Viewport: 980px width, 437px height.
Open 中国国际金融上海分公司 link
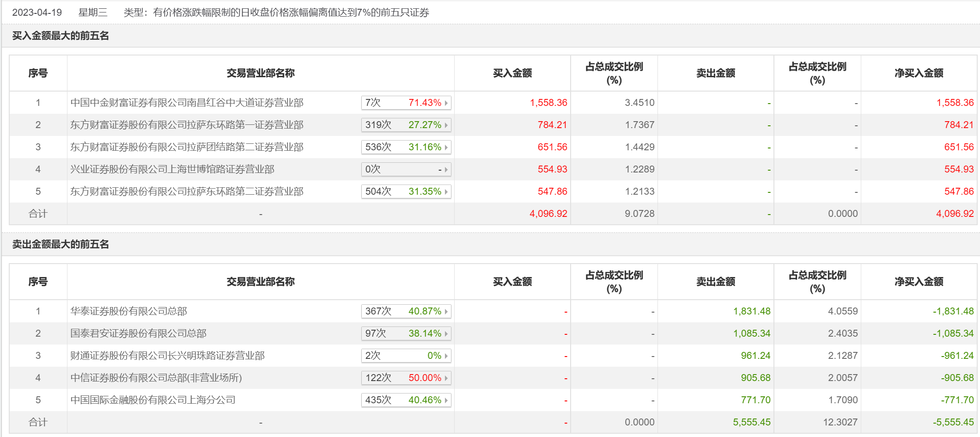(x=153, y=400)
